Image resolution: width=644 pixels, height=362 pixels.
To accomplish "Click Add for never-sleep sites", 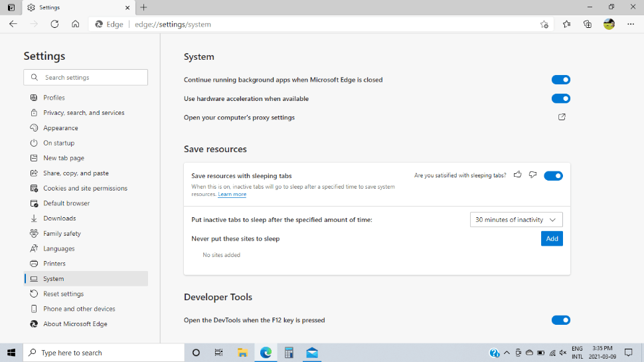I will [x=552, y=238].
